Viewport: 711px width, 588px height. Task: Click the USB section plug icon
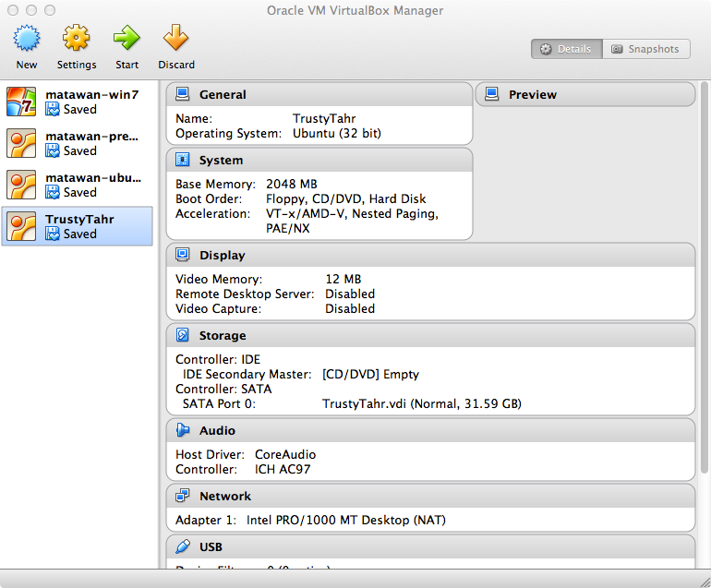[x=182, y=546]
